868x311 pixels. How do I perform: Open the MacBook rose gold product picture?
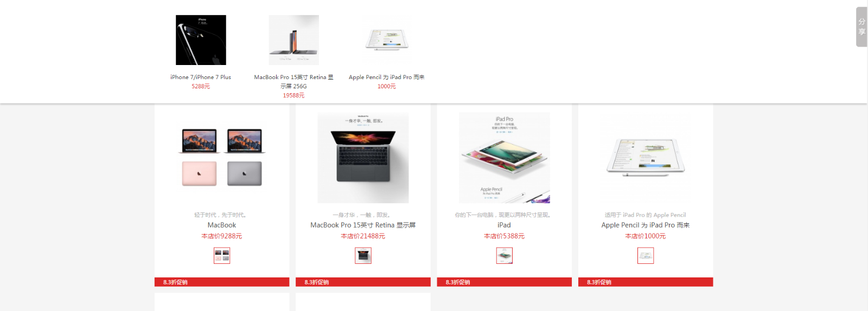(222, 158)
